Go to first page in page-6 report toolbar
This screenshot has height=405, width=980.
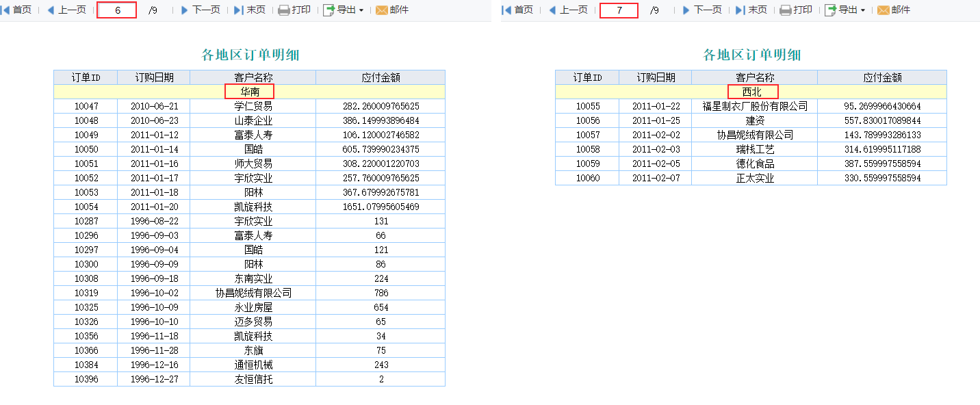pyautogui.click(x=16, y=10)
